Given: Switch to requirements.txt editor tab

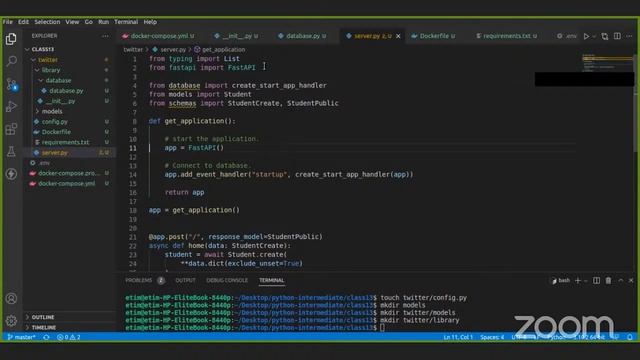Looking at the screenshot, I should tap(507, 36).
